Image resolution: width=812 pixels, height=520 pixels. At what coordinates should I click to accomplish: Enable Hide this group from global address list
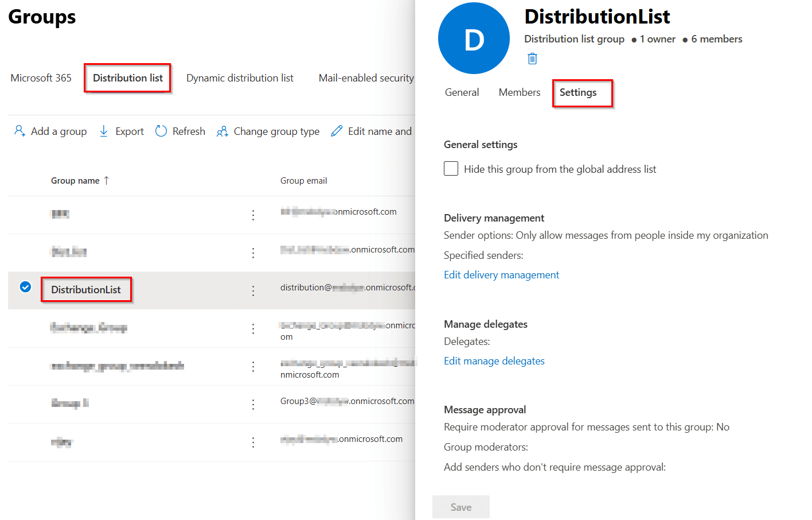coord(451,168)
